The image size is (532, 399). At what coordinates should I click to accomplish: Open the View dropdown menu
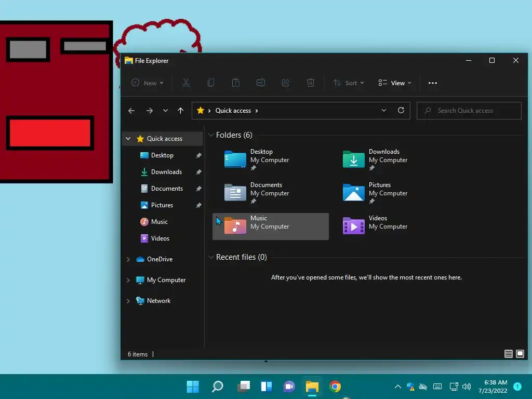(395, 83)
